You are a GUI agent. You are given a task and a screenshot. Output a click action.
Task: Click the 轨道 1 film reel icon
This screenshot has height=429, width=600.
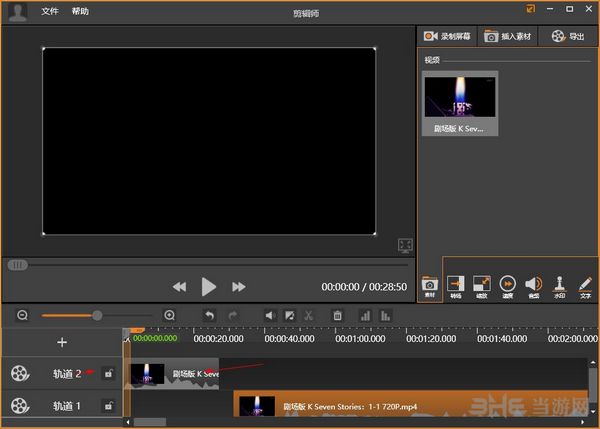click(20, 406)
